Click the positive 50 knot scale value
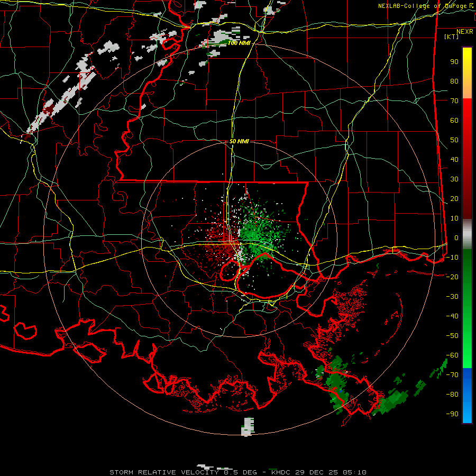 point(454,140)
